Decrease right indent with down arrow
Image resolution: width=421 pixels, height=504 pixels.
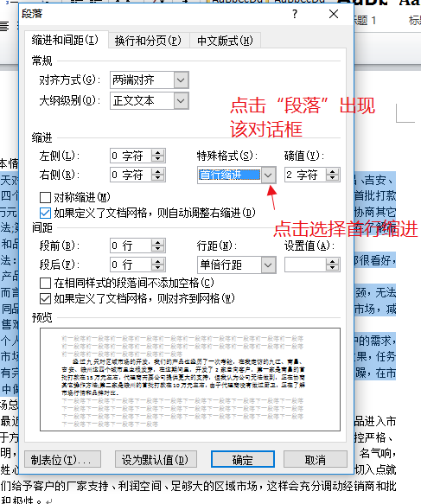[158, 179]
